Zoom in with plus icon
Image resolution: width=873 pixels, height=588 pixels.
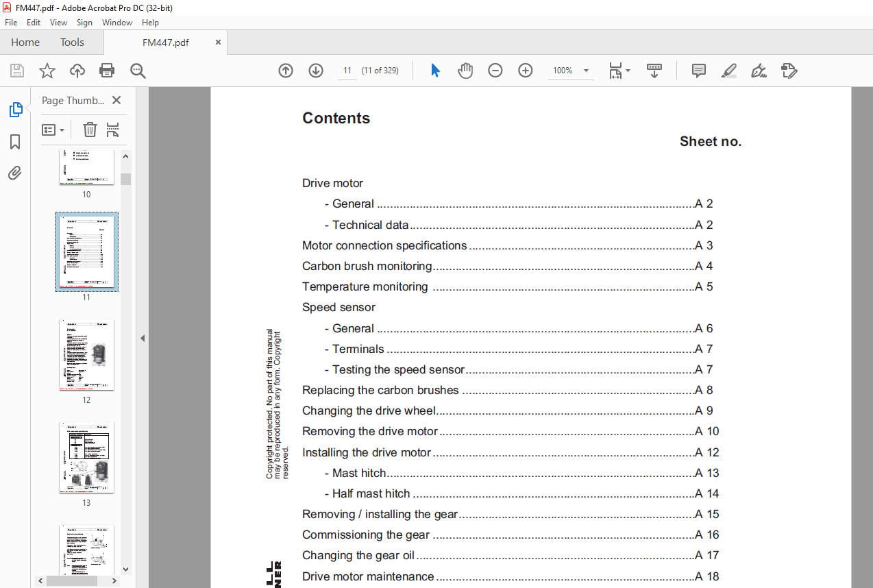click(526, 71)
